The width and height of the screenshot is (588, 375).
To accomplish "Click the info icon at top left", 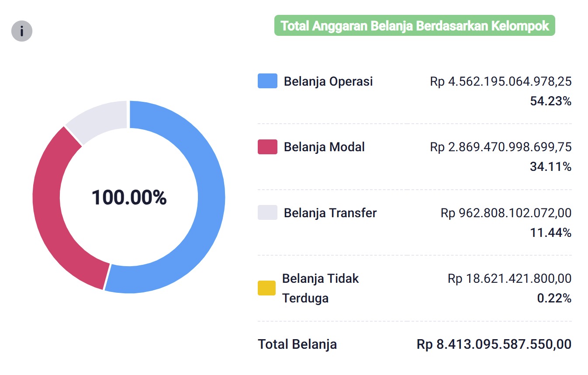I will (x=22, y=31).
